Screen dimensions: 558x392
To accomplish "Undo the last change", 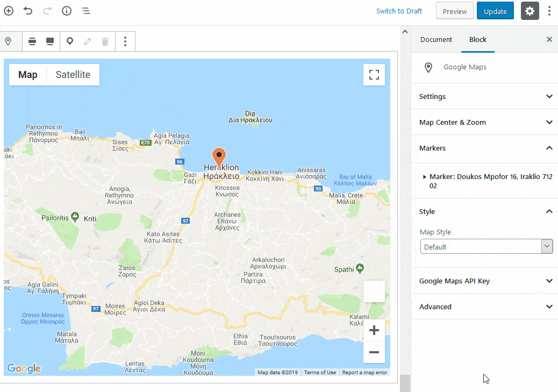I will [28, 11].
